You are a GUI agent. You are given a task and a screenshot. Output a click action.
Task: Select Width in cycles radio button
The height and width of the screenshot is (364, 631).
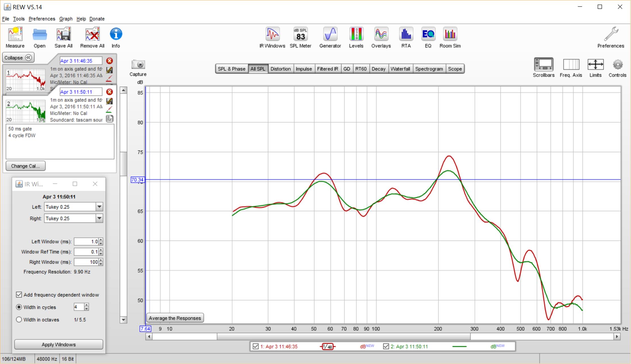(x=19, y=307)
